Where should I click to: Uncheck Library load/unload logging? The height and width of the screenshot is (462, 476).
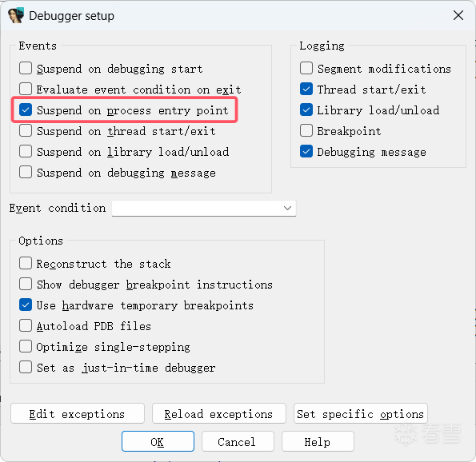coord(306,110)
